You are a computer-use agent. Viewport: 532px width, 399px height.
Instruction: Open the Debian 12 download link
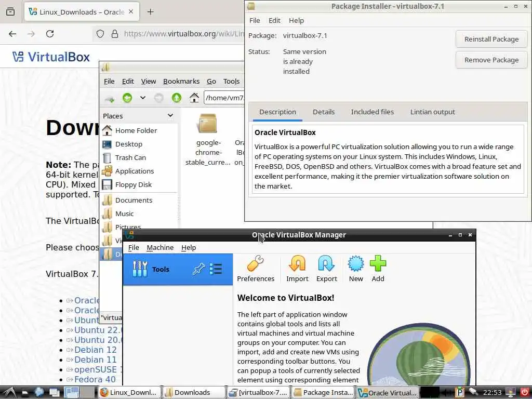click(x=96, y=350)
